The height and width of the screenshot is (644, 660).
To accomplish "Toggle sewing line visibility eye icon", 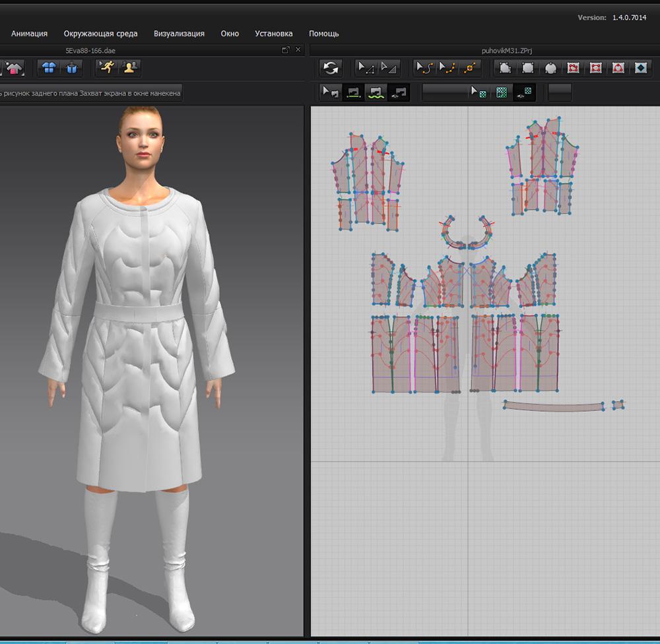I will 399,93.
